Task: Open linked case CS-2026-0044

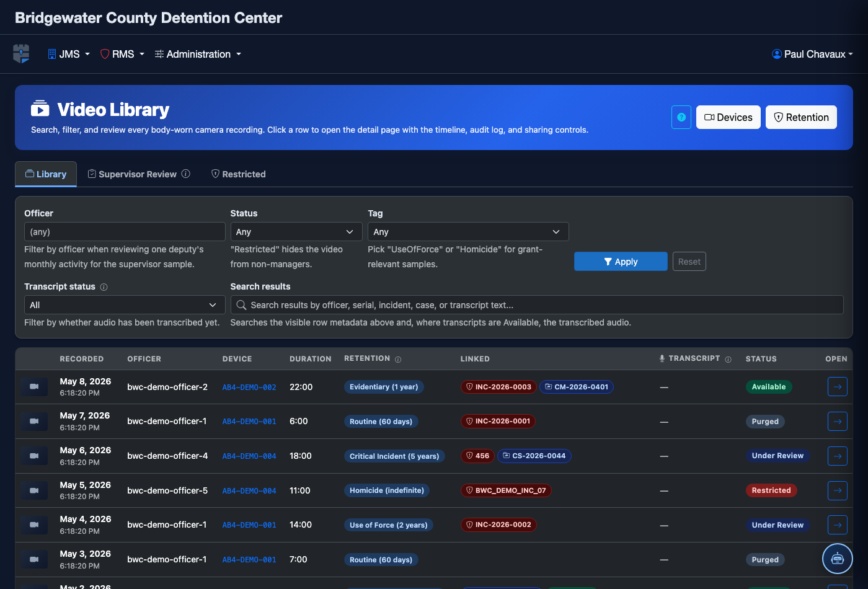Action: pyautogui.click(x=534, y=456)
